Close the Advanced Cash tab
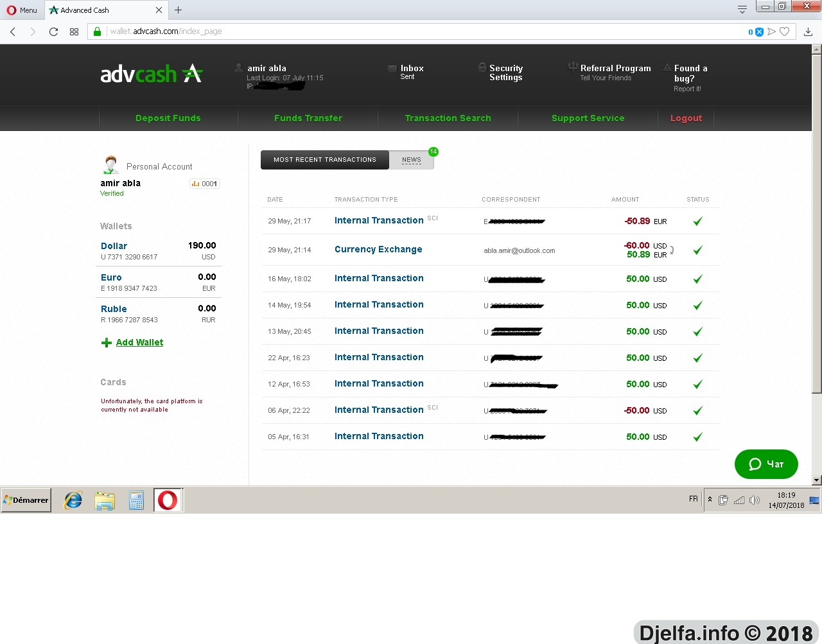The height and width of the screenshot is (644, 822). (x=159, y=10)
